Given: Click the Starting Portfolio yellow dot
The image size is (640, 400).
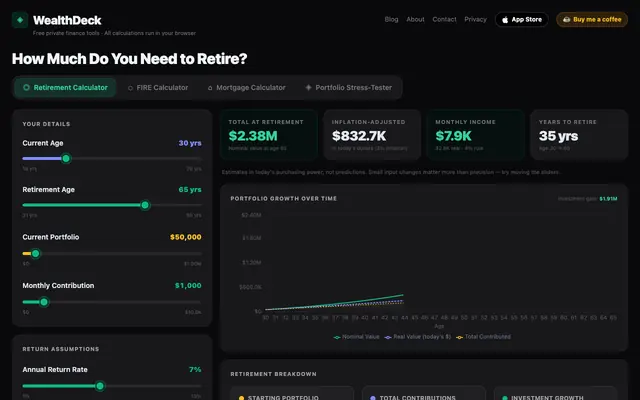Looking at the screenshot, I should coord(241,398).
